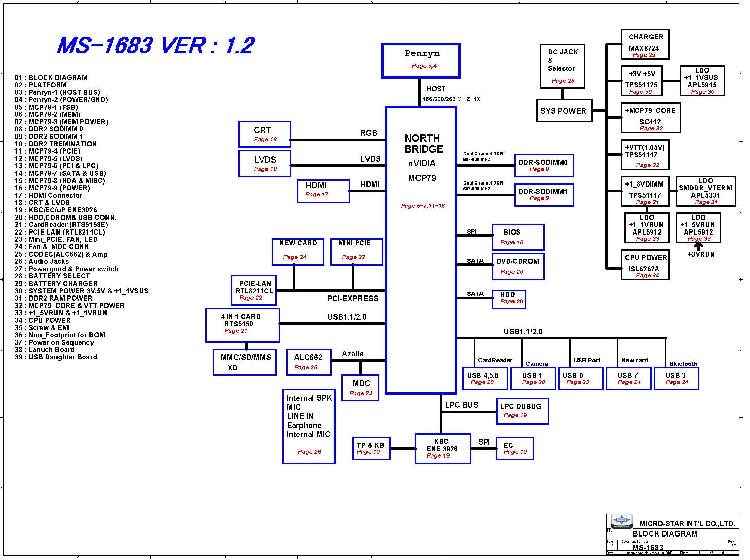The height and width of the screenshot is (560, 750).
Task: Click the KBC ENE 3926 block
Action: point(443,448)
